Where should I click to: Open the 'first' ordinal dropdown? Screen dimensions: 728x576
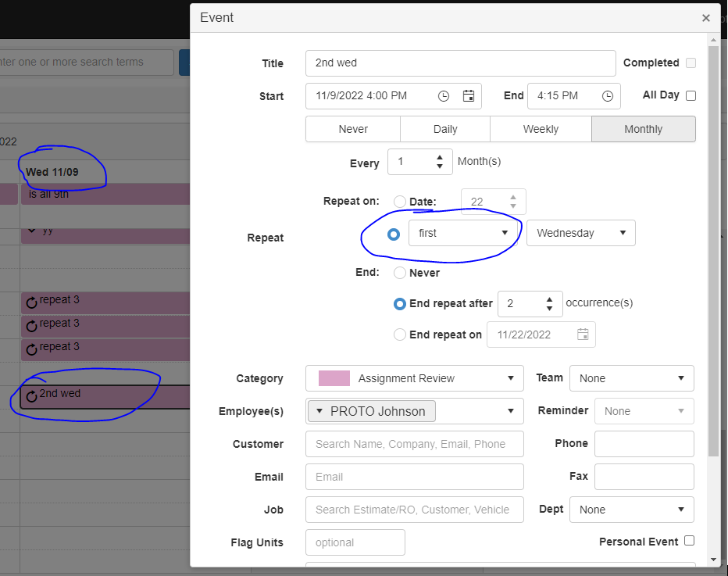[463, 233]
